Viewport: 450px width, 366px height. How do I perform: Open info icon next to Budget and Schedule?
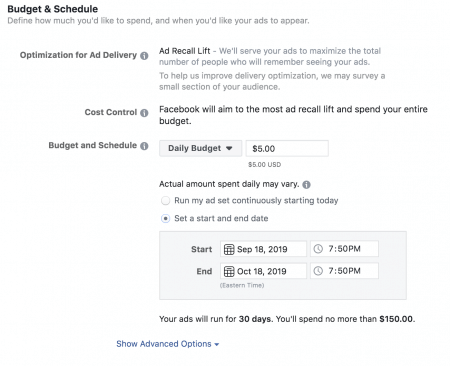pos(144,146)
